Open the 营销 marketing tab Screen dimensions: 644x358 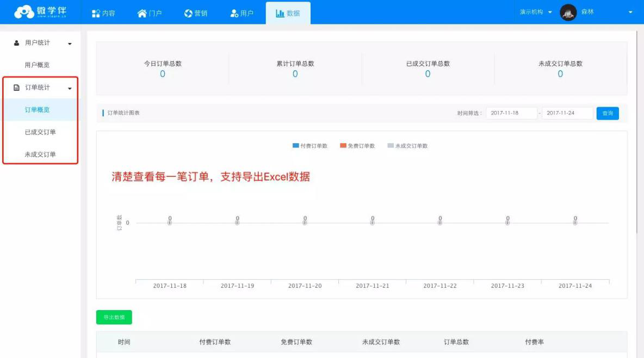(196, 13)
